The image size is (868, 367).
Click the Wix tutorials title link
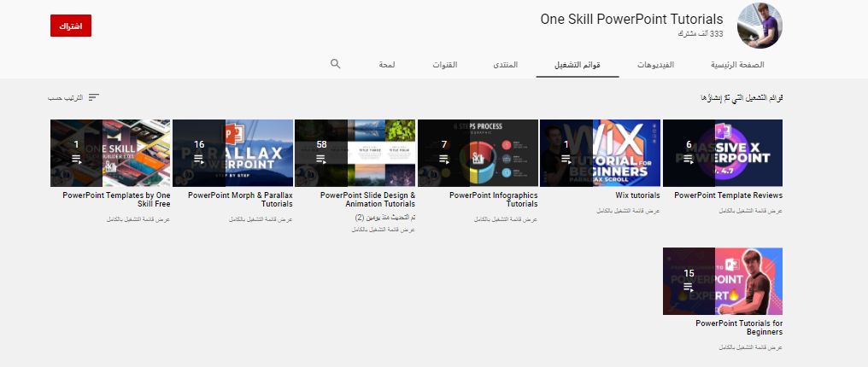(637, 195)
